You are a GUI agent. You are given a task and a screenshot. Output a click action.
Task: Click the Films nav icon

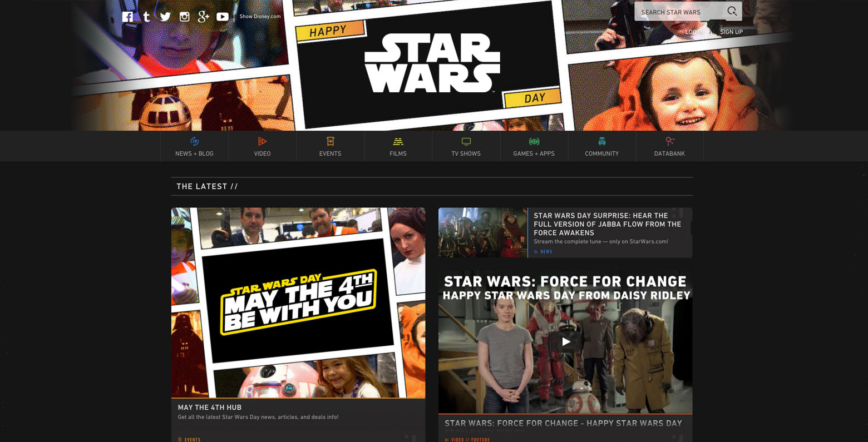click(x=398, y=141)
